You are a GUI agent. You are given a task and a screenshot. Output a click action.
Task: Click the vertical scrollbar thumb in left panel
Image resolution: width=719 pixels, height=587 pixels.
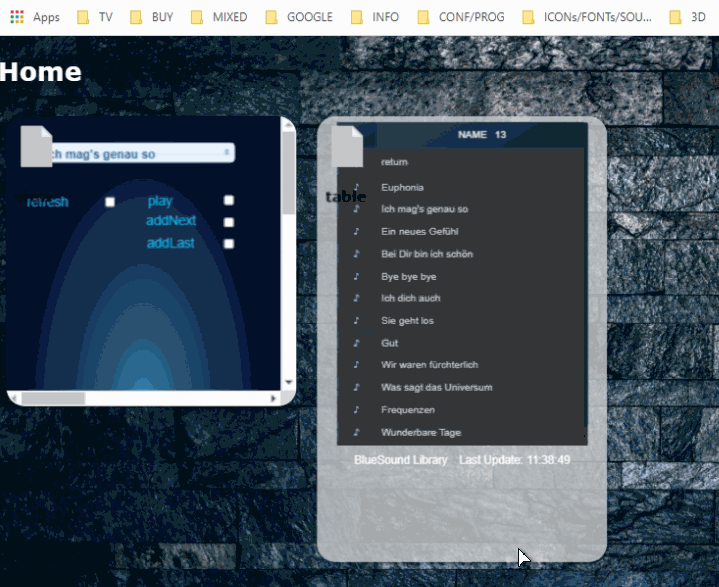(288, 174)
